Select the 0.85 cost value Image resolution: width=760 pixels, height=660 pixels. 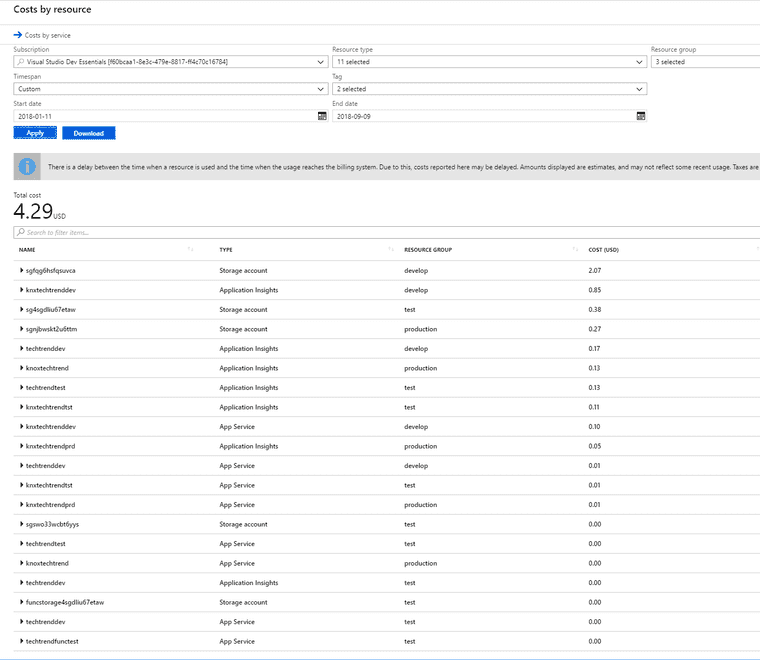point(595,290)
